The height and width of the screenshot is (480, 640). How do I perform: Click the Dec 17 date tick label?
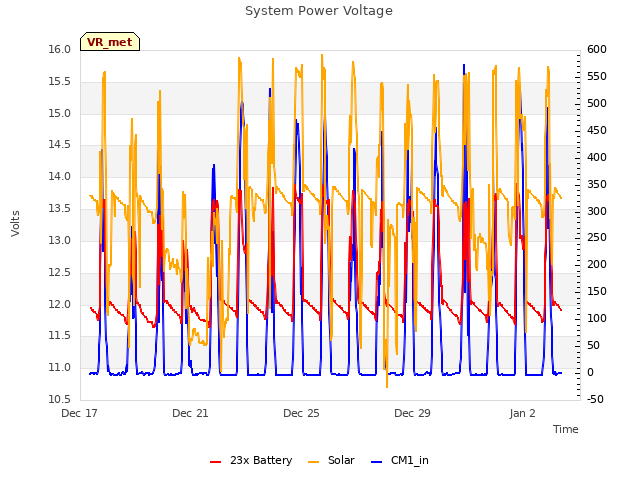click(79, 413)
